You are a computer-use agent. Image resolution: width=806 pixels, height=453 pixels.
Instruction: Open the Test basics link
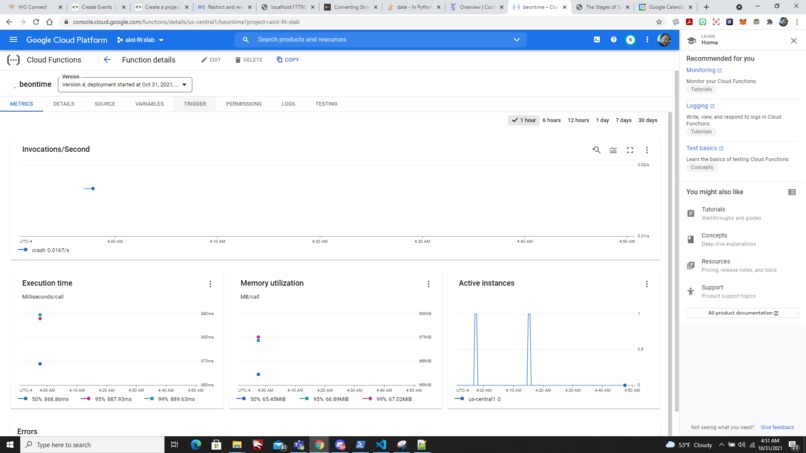(x=705, y=148)
